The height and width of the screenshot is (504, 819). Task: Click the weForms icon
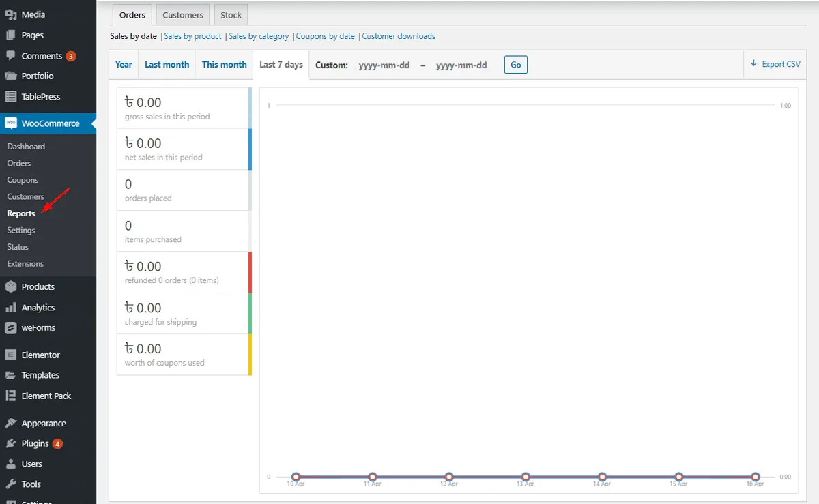(x=11, y=327)
